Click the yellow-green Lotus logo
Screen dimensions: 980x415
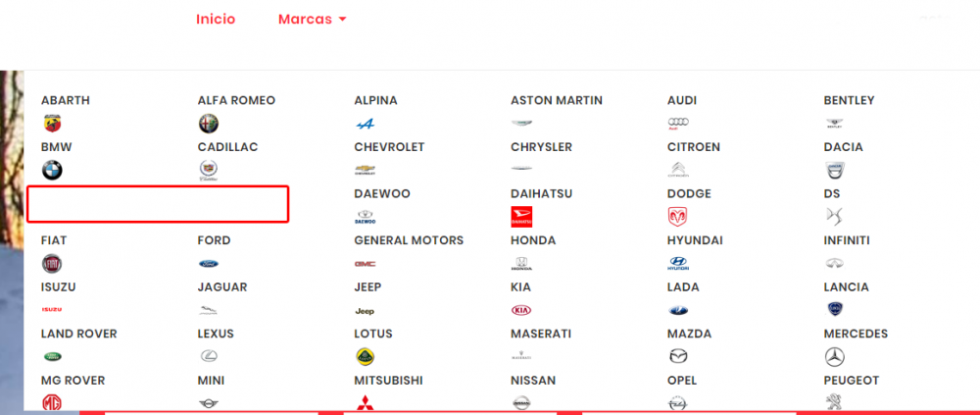365,357
